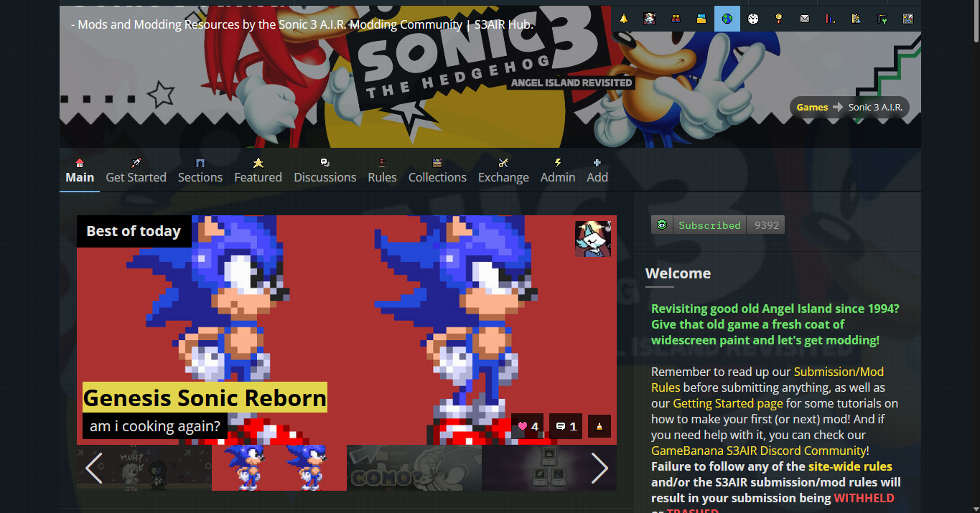The height and width of the screenshot is (513, 980).
Task: Open the Exchange scissors icon
Action: (x=503, y=162)
